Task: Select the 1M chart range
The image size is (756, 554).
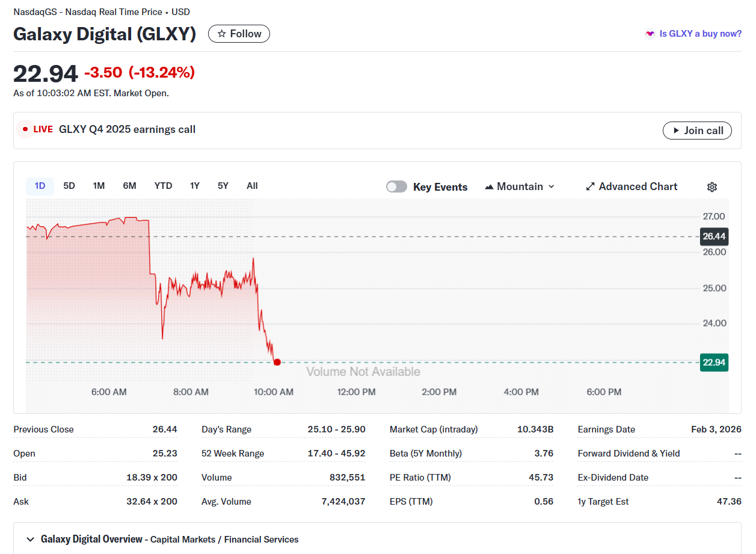Action: pos(99,186)
